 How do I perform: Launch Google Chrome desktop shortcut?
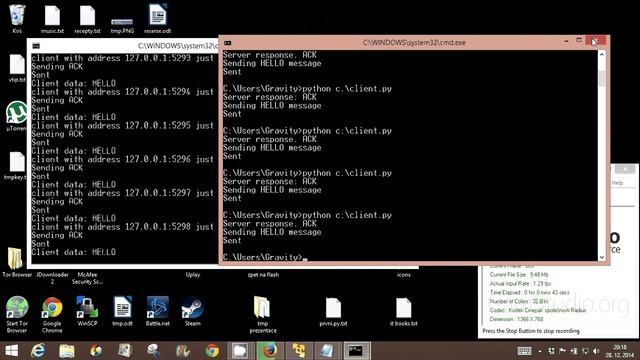point(52,314)
